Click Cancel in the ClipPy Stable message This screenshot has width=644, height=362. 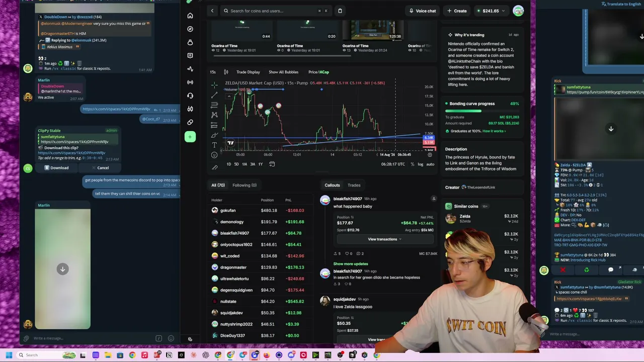click(100, 168)
